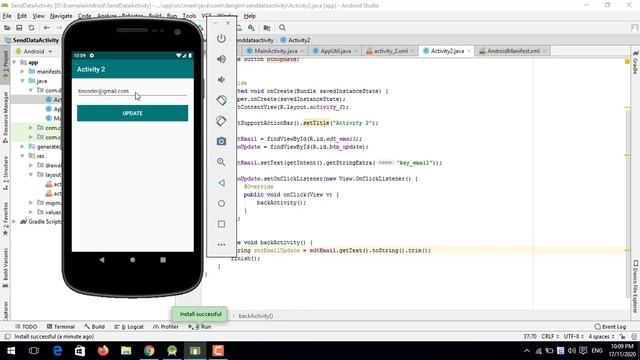Screen dimensions: 640x360
Task: Collapse the layout folder
Action: tap(31, 175)
